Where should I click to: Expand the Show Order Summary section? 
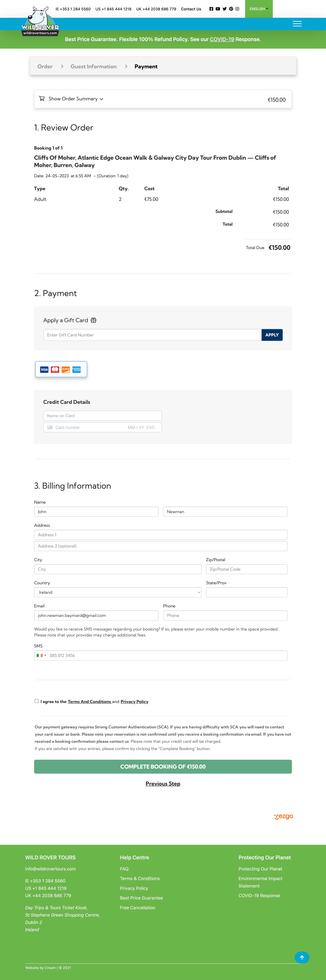pos(73,99)
